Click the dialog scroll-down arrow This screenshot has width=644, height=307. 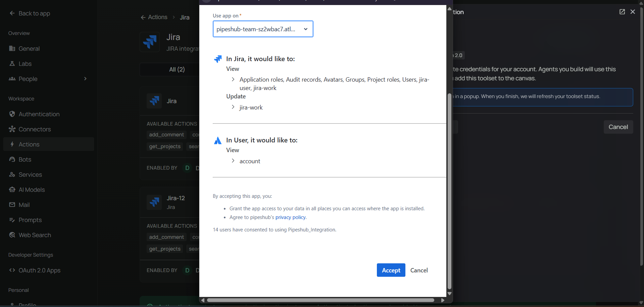point(449,294)
